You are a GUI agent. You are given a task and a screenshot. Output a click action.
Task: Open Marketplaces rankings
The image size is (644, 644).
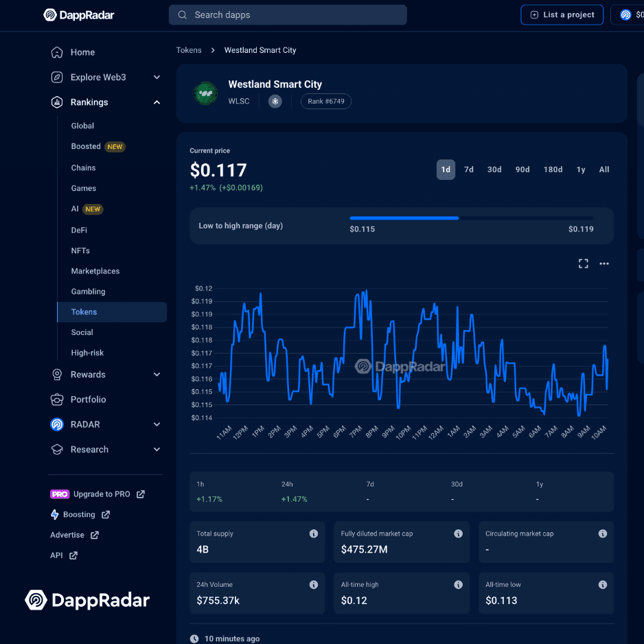click(95, 271)
